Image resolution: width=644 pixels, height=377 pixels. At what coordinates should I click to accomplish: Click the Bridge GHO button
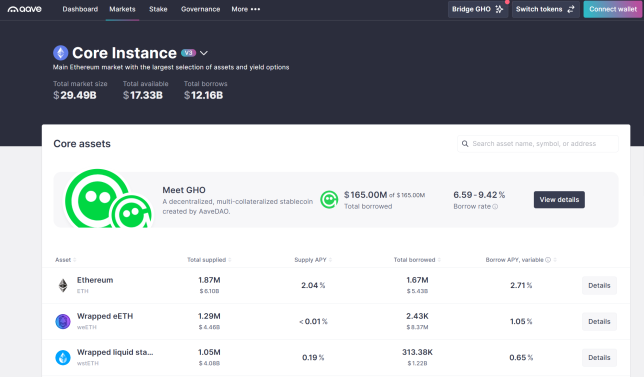pos(478,9)
